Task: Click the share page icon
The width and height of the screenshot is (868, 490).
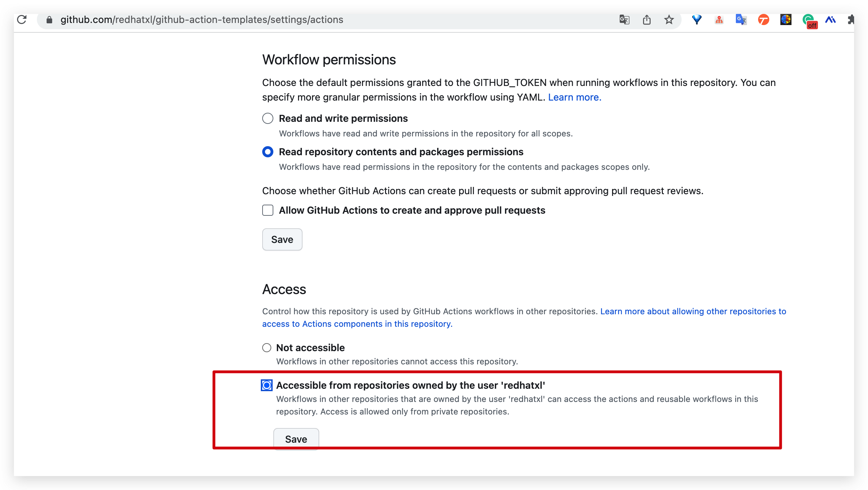Action: 646,19
